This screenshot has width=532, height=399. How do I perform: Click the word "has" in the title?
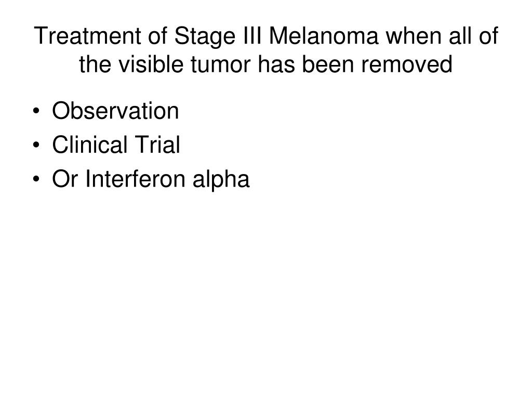pyautogui.click(x=276, y=64)
